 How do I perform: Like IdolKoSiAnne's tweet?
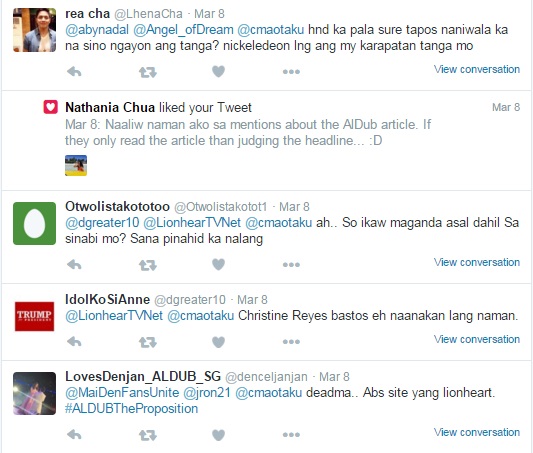[x=218, y=342]
